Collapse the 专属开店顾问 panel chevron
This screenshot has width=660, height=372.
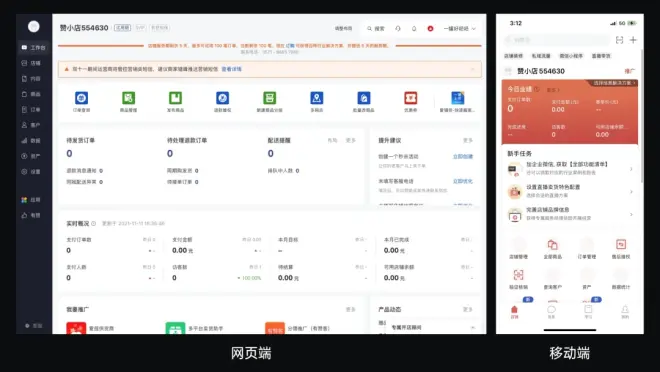point(473,327)
